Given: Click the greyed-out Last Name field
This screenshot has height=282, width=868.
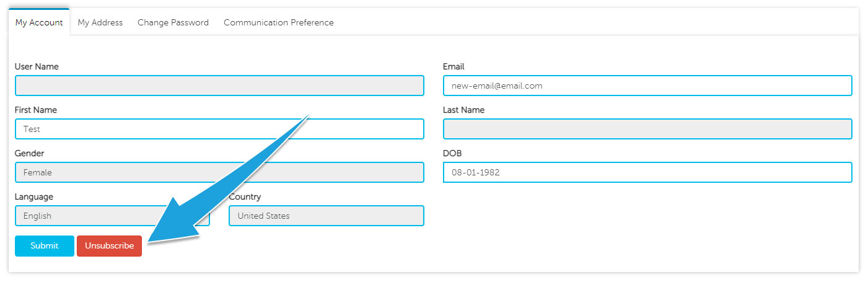Looking at the screenshot, I should point(647,129).
